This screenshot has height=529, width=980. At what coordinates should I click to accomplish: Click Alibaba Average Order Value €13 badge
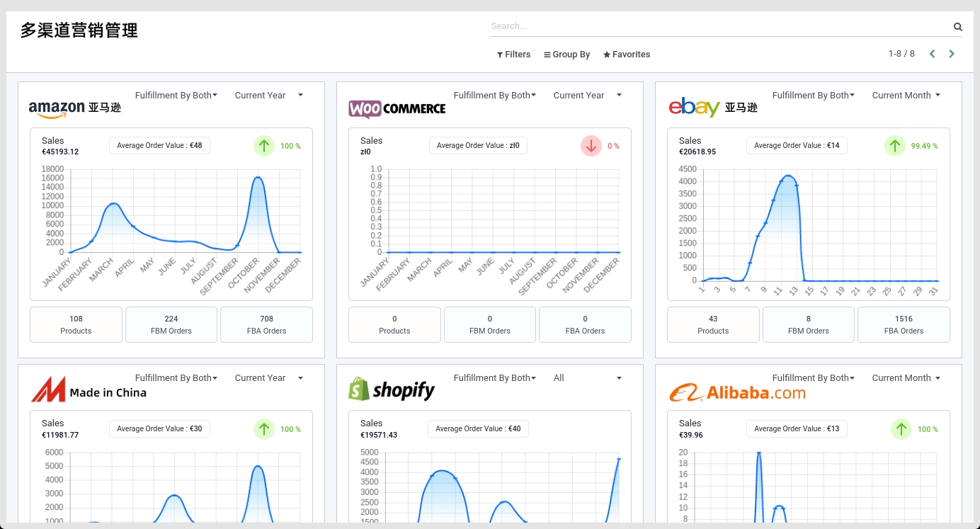click(x=797, y=429)
